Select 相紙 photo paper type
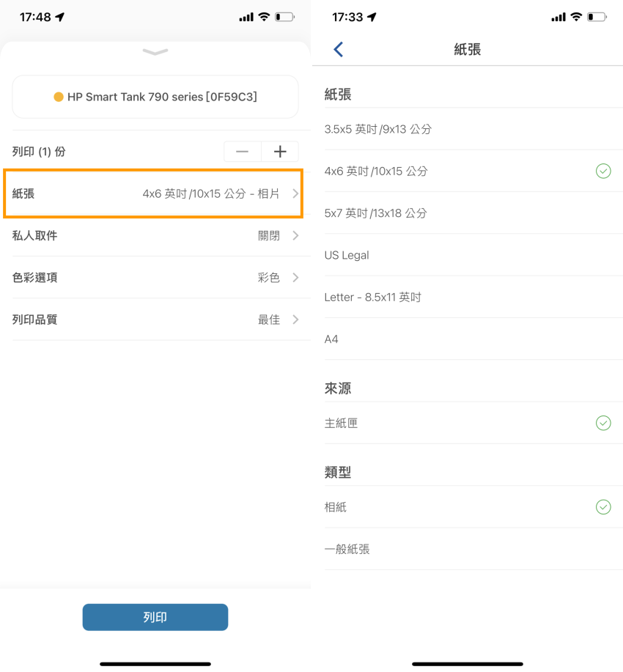 tap(473, 507)
